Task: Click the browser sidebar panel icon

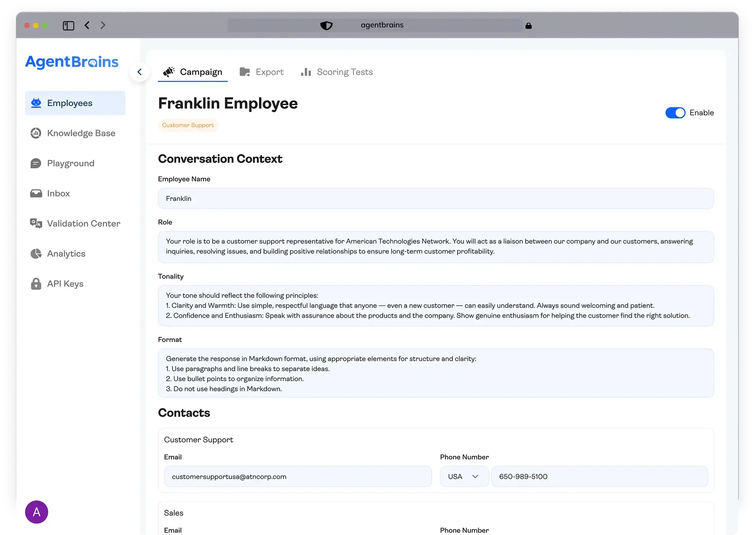Action: tap(68, 25)
